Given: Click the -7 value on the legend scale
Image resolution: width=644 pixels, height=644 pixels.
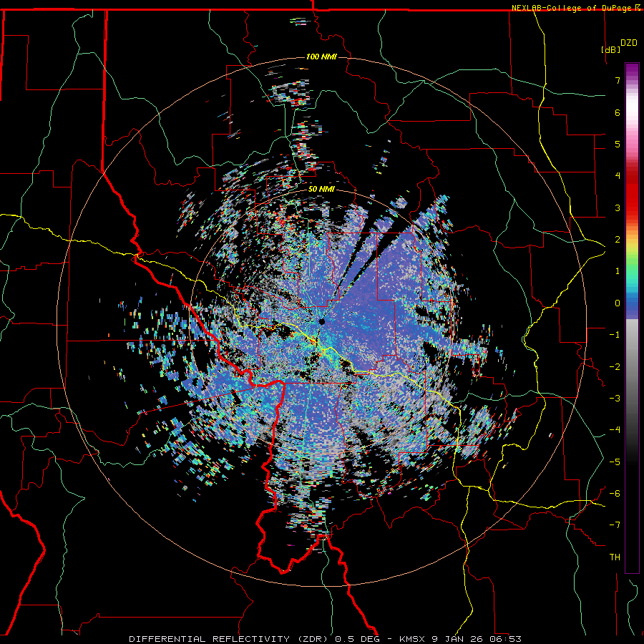Looking at the screenshot, I should (x=615, y=525).
